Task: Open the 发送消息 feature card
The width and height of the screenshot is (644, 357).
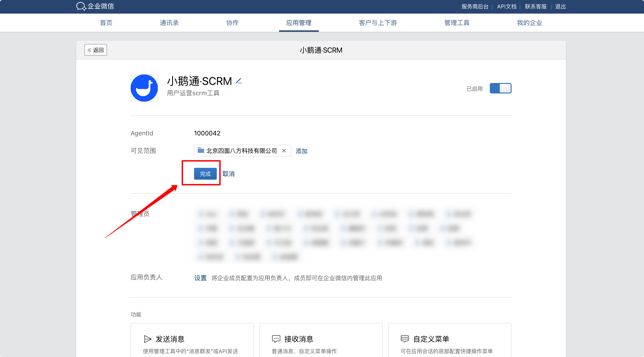Action: click(x=192, y=340)
